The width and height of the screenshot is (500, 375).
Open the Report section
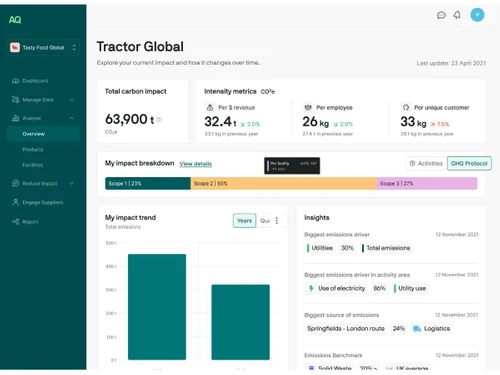point(30,222)
